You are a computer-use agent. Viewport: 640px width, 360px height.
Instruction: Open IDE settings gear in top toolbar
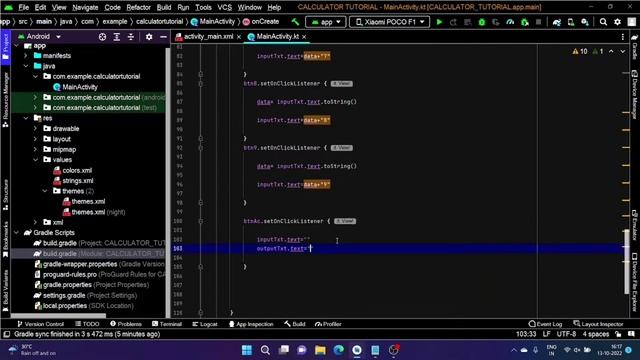(617, 22)
